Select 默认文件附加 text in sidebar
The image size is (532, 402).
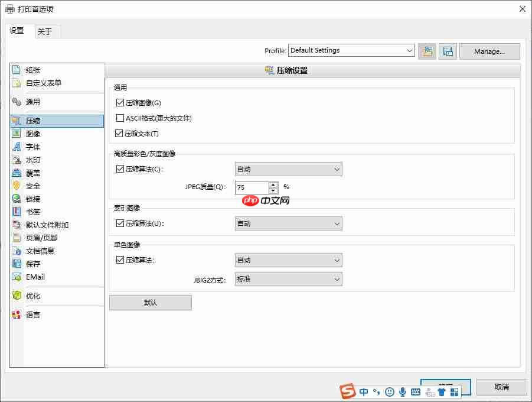[x=47, y=225]
